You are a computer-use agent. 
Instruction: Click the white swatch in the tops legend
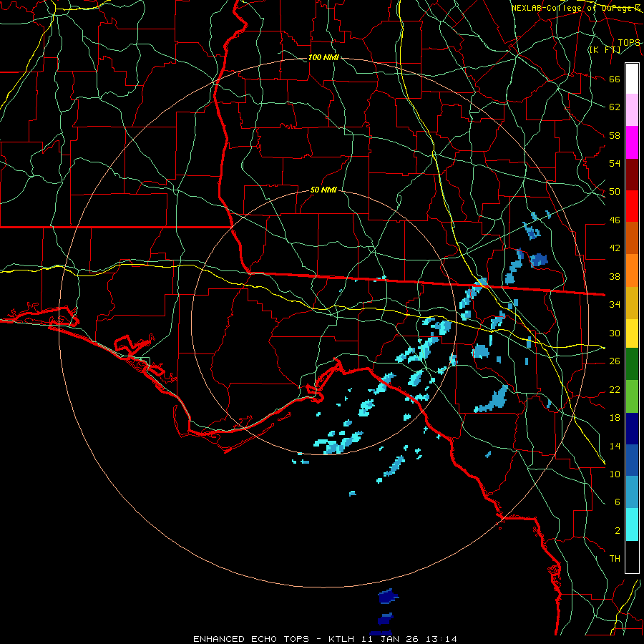coord(632,79)
